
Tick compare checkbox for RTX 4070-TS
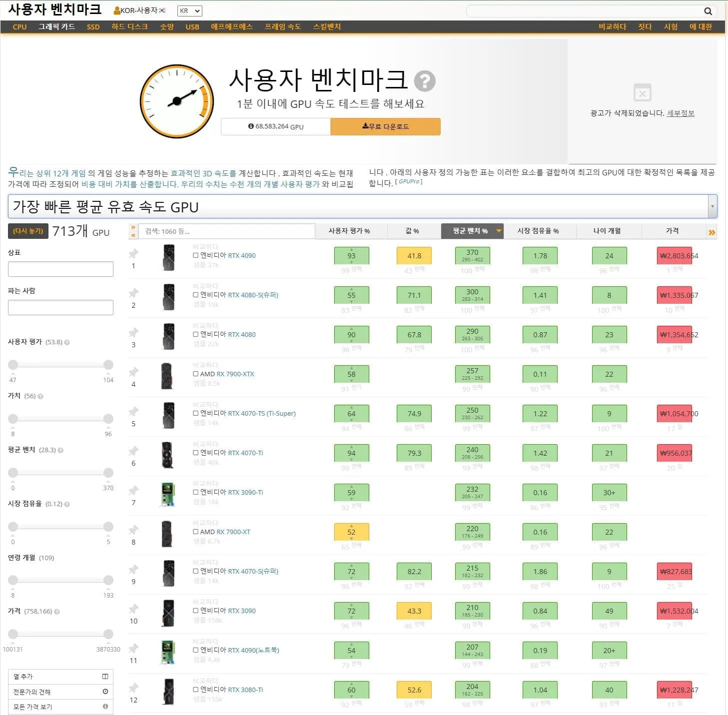(195, 413)
